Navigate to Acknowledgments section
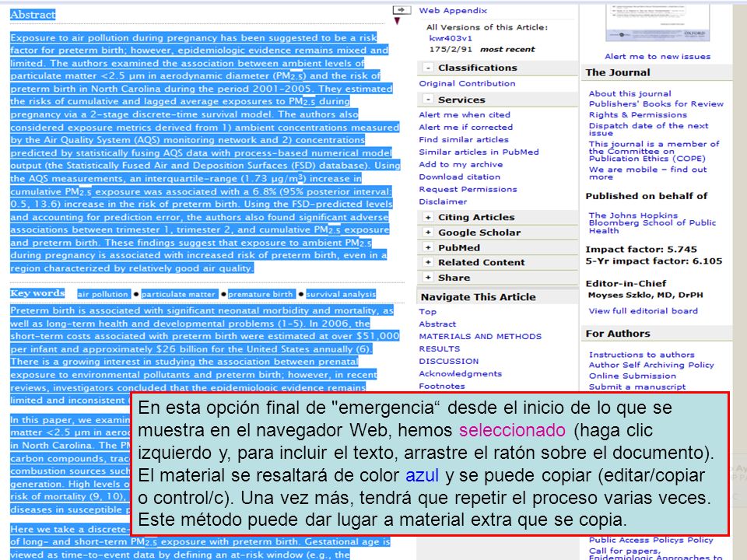747x560 pixels. pyautogui.click(x=460, y=373)
